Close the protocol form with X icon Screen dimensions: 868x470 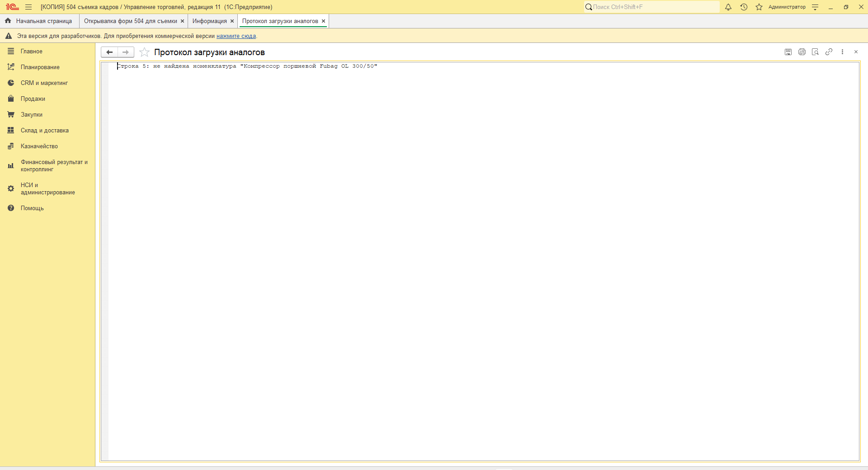tap(856, 52)
